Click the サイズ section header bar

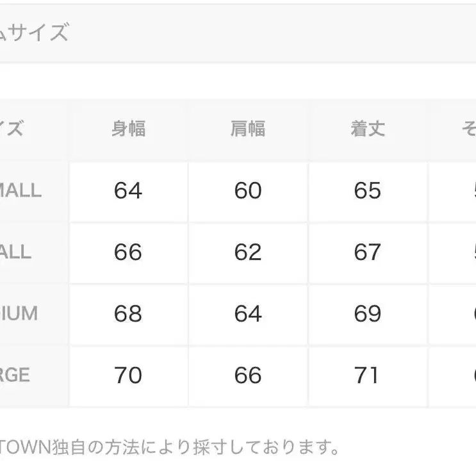pos(237,33)
